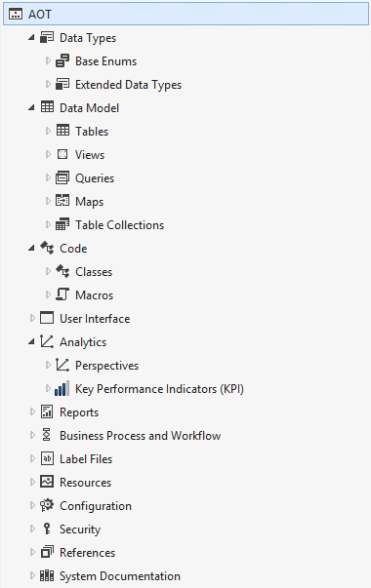371x588 pixels.
Task: Expand the User Interface node
Action: (32, 318)
